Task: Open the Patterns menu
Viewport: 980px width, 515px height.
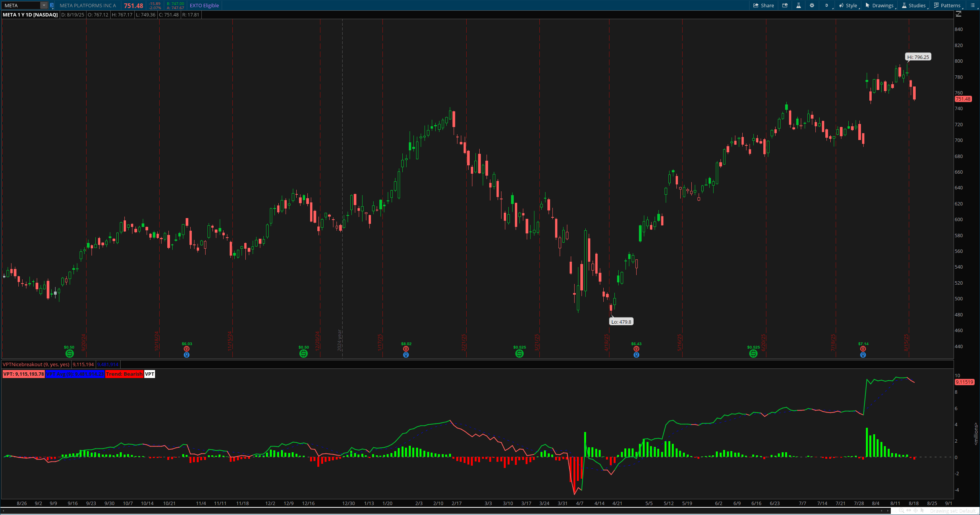Action: [x=947, y=5]
